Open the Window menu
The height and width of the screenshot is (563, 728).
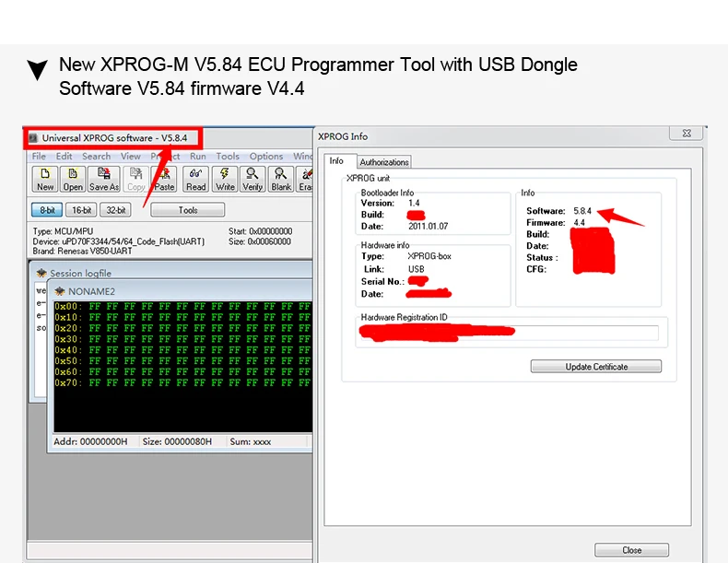[x=302, y=156]
